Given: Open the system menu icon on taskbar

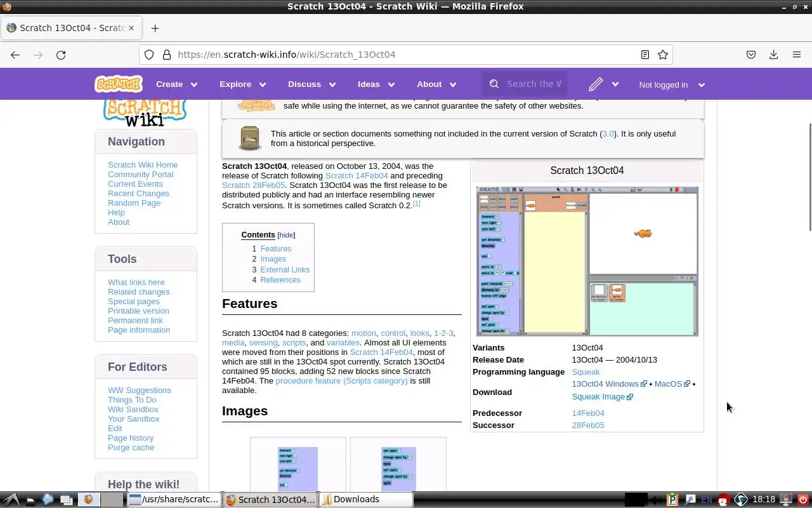Looking at the screenshot, I should pos(11,500).
